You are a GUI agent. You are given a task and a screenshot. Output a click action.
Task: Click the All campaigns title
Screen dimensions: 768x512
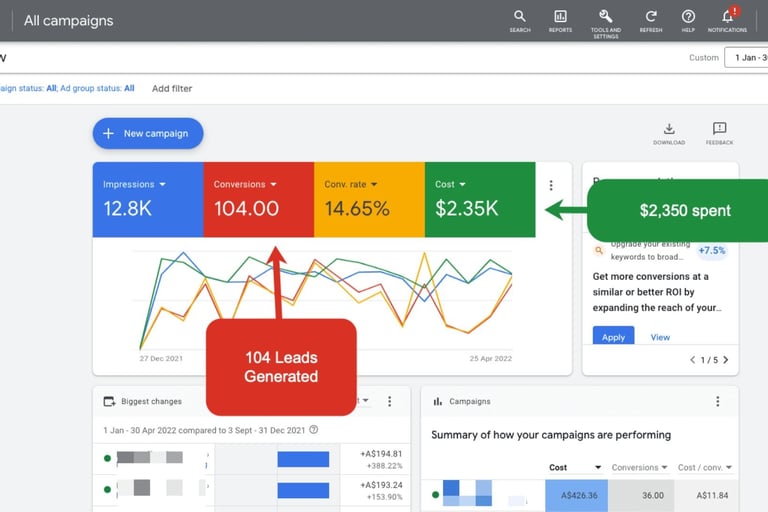click(69, 21)
